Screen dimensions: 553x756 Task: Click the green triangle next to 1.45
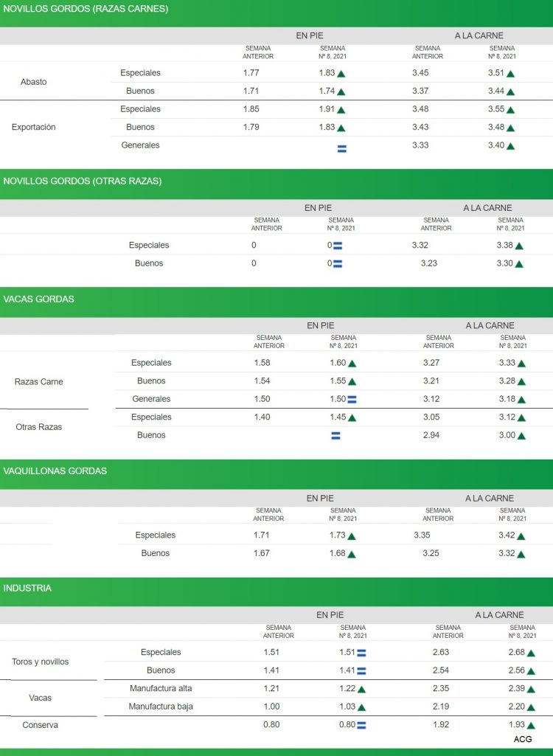[352, 418]
